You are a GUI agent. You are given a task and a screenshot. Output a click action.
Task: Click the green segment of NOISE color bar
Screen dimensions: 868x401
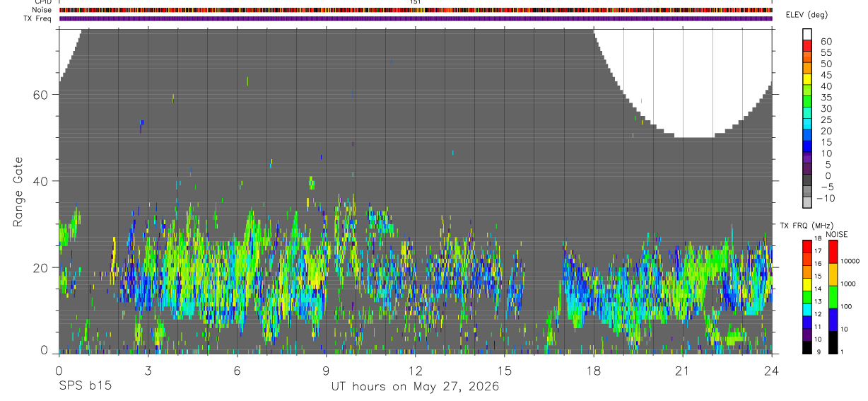[x=833, y=297]
